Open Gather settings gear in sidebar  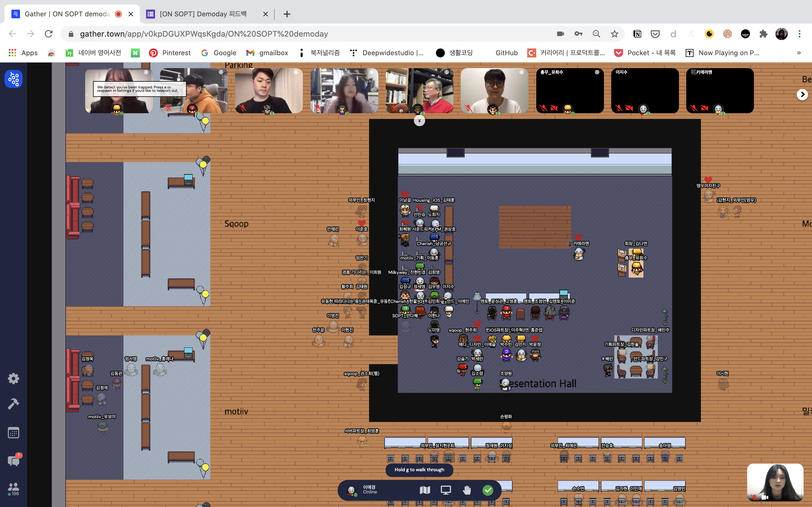point(14,379)
